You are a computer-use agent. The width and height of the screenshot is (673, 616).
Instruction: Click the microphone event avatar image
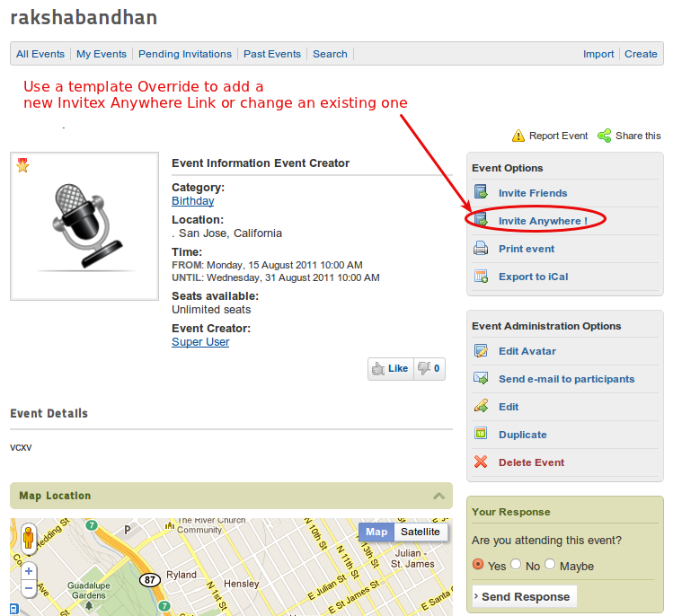[x=84, y=226]
